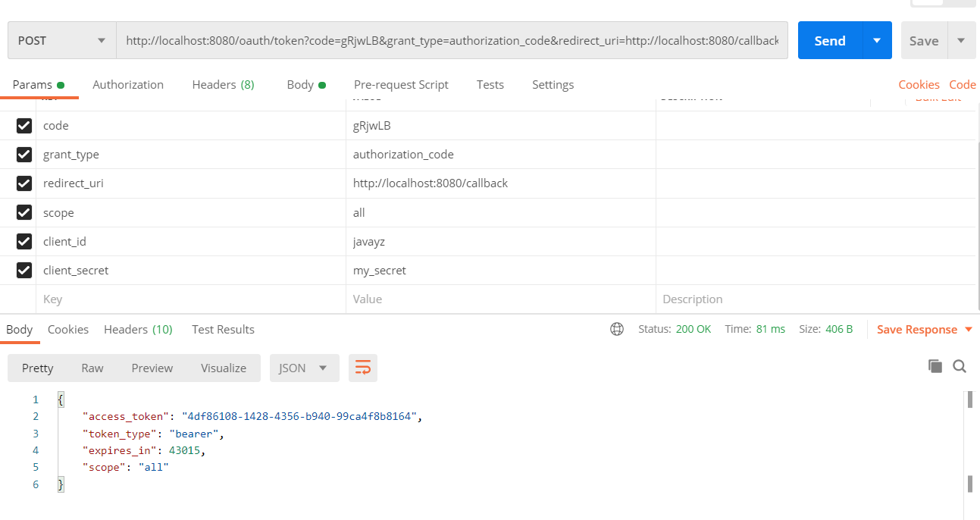The height and width of the screenshot is (520, 980).
Task: Open the Test Results tab
Action: coord(223,329)
